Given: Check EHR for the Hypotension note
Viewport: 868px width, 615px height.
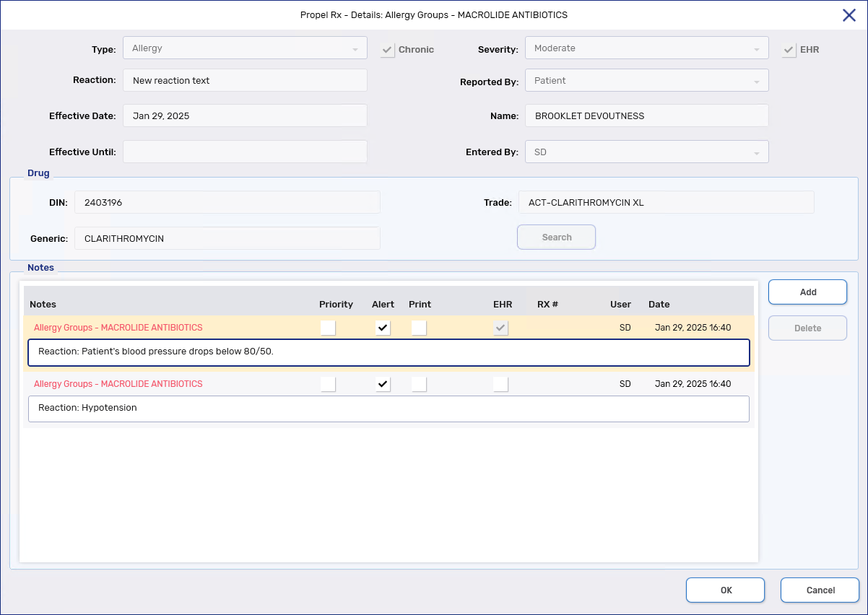Looking at the screenshot, I should pyautogui.click(x=500, y=384).
